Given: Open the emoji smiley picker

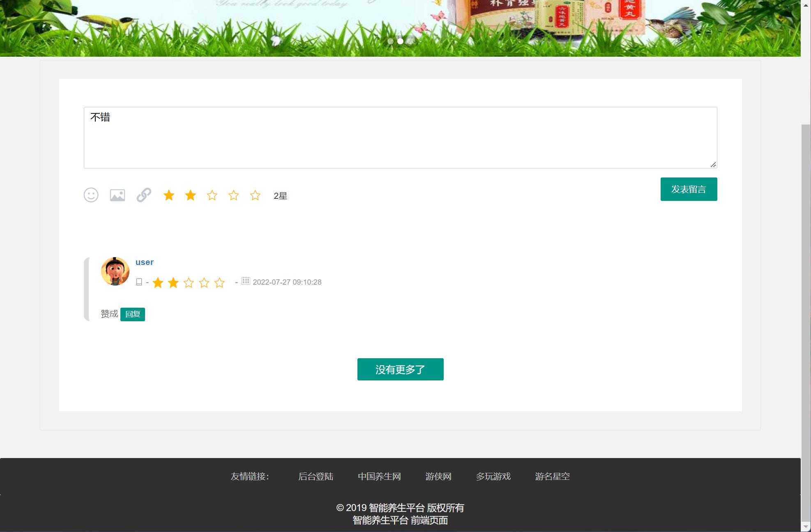Looking at the screenshot, I should coord(91,195).
